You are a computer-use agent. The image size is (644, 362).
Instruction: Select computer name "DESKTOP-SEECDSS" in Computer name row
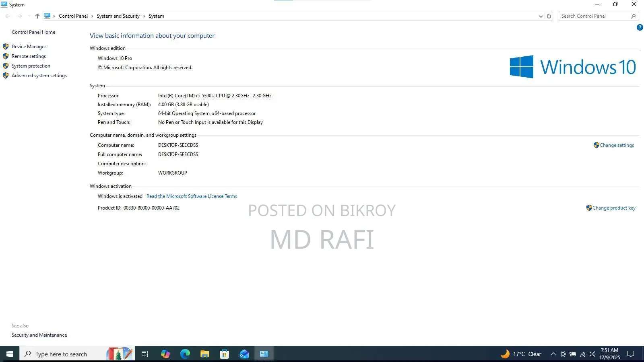[178, 145]
